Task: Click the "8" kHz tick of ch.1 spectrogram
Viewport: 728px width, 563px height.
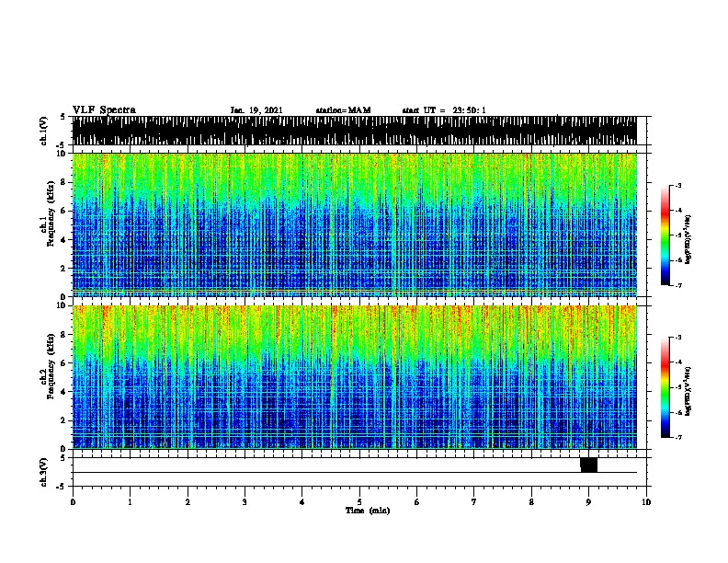Action: point(64,182)
